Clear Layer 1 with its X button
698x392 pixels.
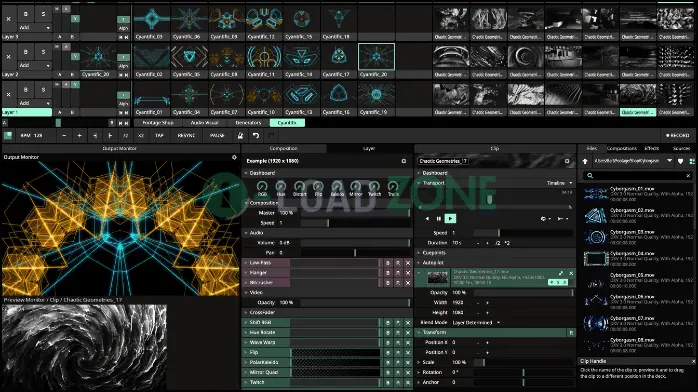tap(8, 94)
